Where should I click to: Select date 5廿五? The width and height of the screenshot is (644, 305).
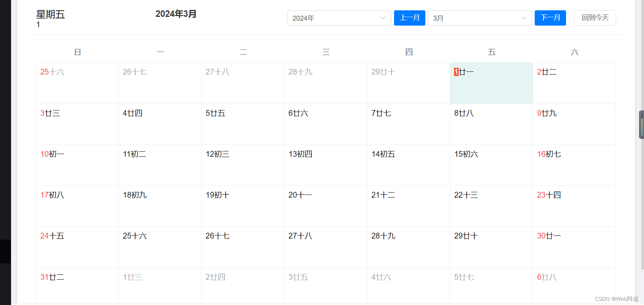pyautogui.click(x=243, y=124)
